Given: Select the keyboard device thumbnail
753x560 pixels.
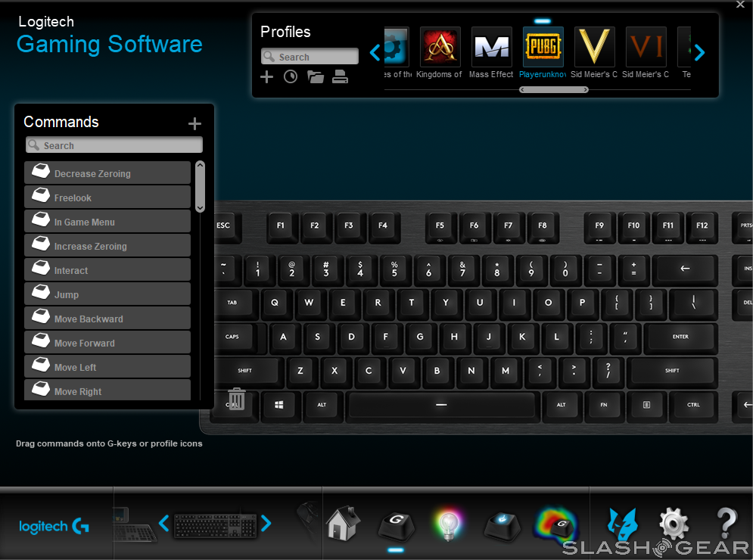Looking at the screenshot, I should coord(215,525).
